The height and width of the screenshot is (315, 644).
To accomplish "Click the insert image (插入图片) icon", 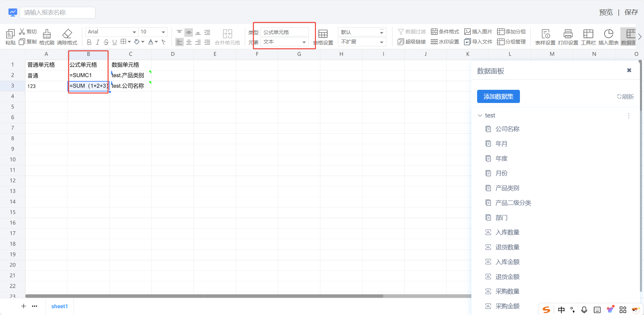I will coord(467,32).
